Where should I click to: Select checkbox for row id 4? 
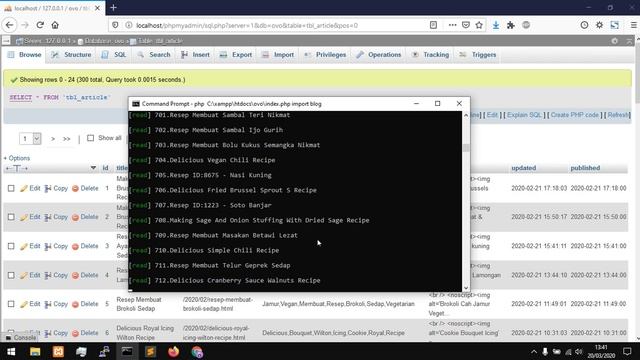click(11, 275)
